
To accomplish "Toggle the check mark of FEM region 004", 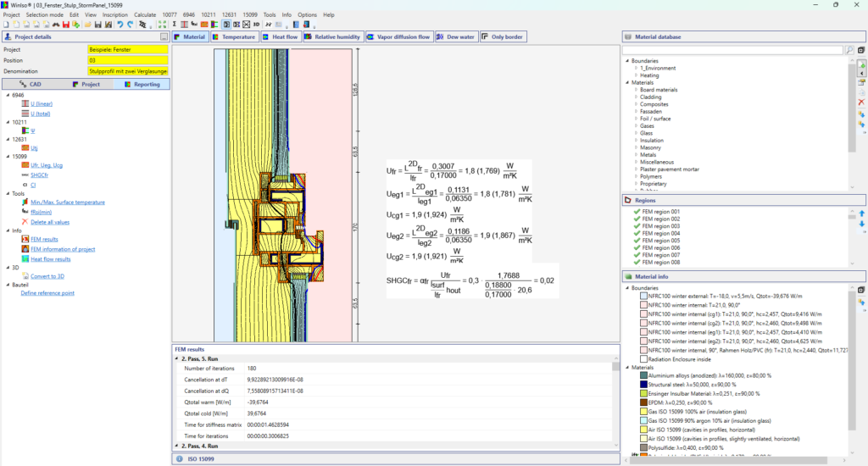I will [x=637, y=233].
